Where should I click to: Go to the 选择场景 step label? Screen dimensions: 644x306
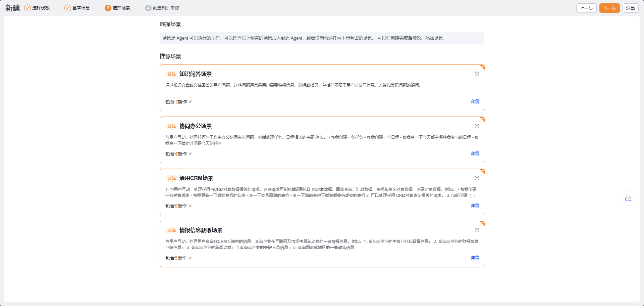click(x=121, y=8)
